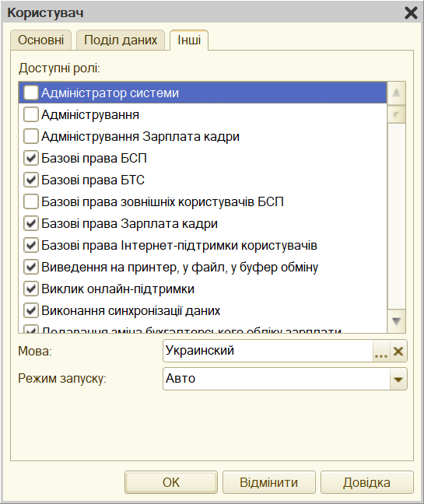Confirm changes with the OK button
Viewport: 424px width, 504px height.
tap(171, 482)
